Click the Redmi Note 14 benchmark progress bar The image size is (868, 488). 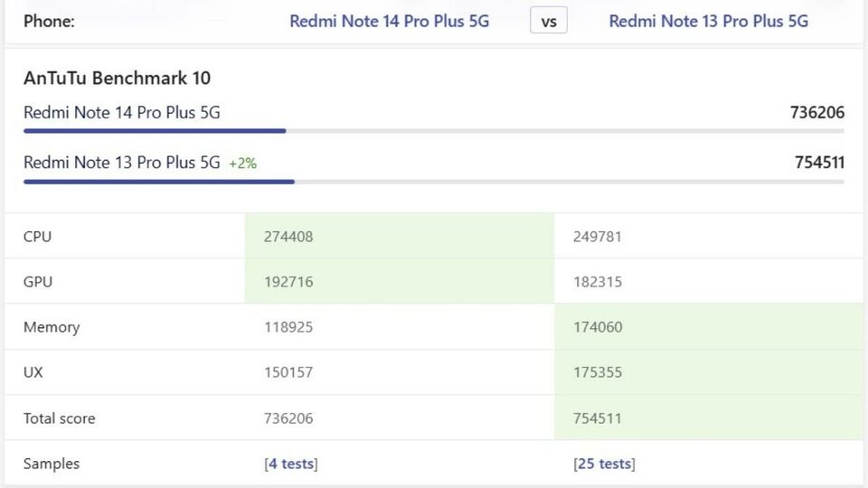point(154,131)
